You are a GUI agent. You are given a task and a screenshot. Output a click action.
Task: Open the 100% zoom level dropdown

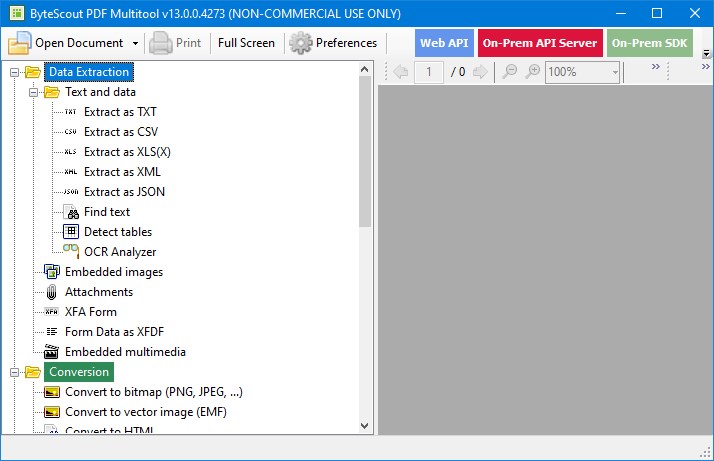point(615,72)
